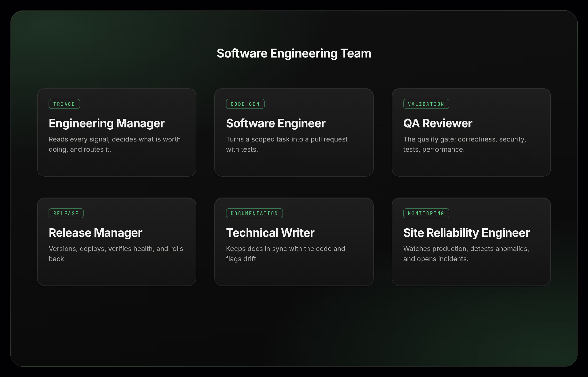Screen dimensions: 588x377
Task: Open the QA Reviewer card title
Action: 438,123
